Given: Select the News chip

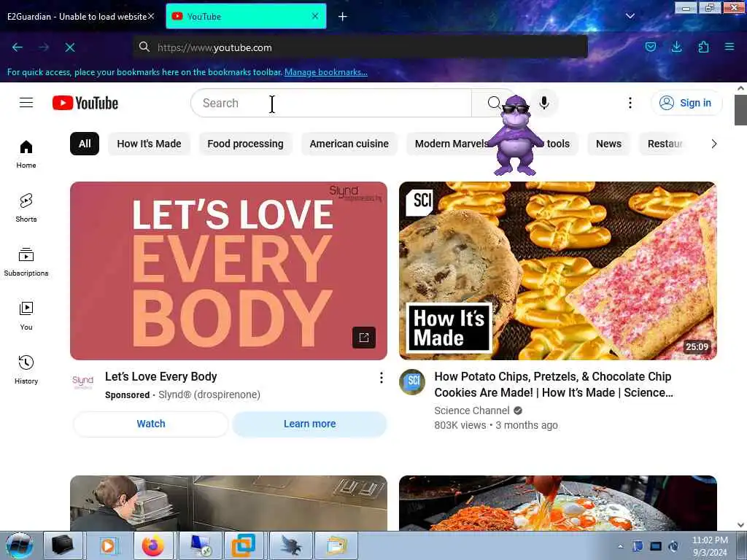Looking at the screenshot, I should pyautogui.click(x=608, y=144).
